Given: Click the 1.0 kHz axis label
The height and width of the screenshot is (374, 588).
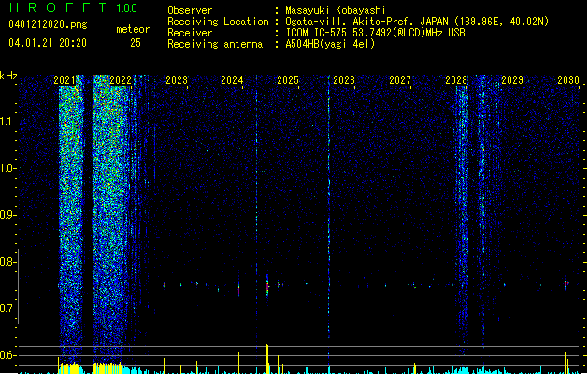Looking at the screenshot, I should pyautogui.click(x=7, y=168).
